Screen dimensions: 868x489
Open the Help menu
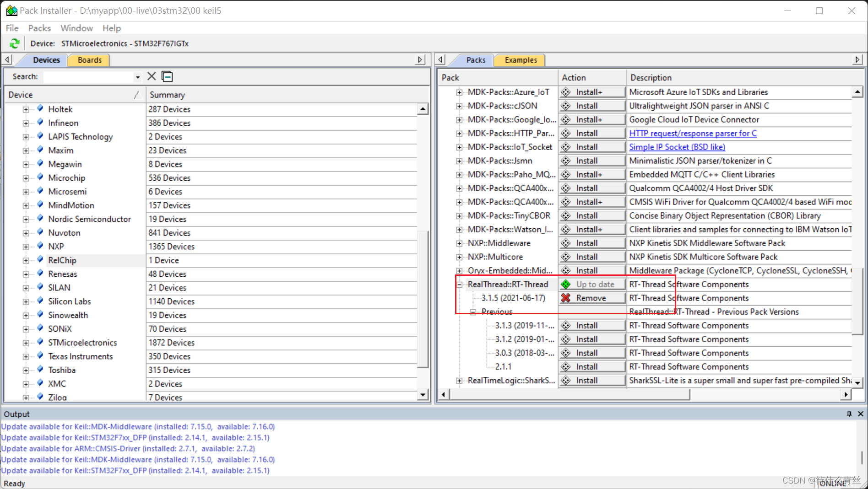coord(111,28)
